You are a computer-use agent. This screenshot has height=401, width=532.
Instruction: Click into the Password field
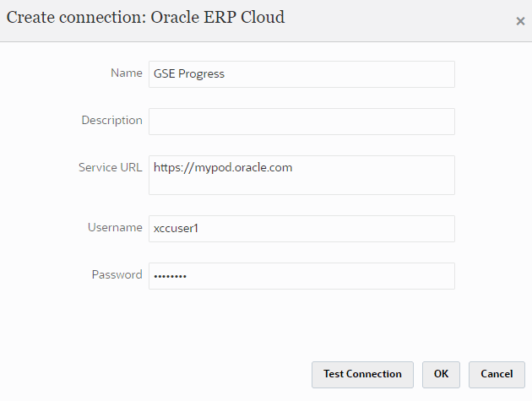tap(301, 276)
